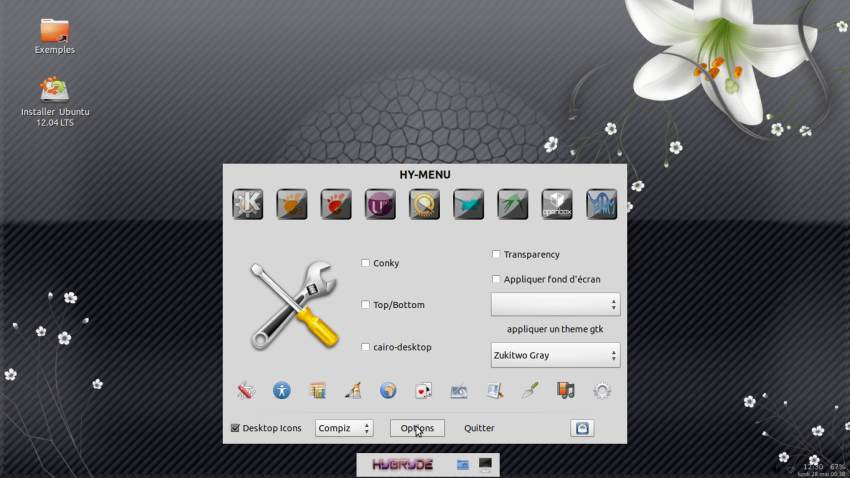Click the Unity desktop icon

tap(380, 204)
